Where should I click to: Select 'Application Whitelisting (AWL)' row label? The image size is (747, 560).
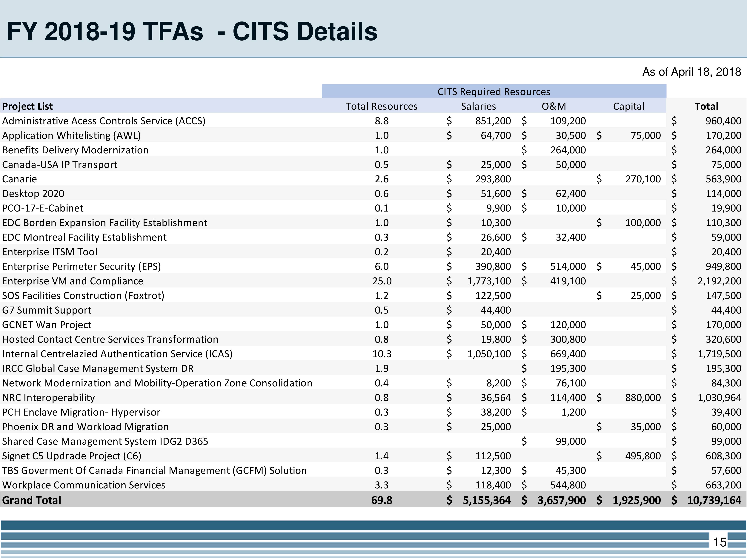pyautogui.click(x=72, y=135)
